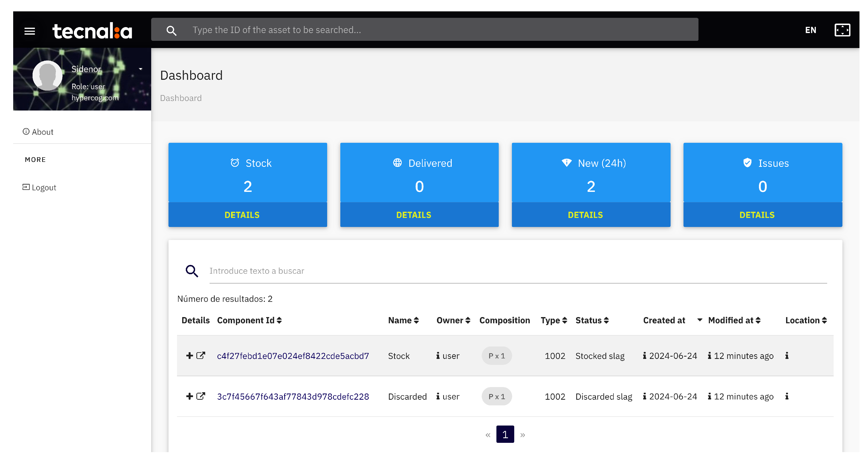Click the magnifier icon in top search bar
The height and width of the screenshot is (464, 868).
point(171,31)
